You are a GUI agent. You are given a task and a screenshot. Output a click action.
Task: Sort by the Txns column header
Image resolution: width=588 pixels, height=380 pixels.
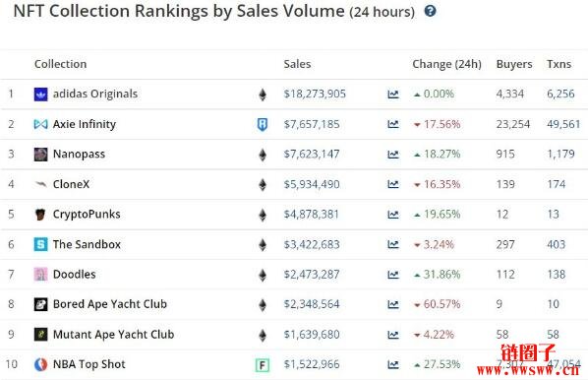tap(559, 64)
